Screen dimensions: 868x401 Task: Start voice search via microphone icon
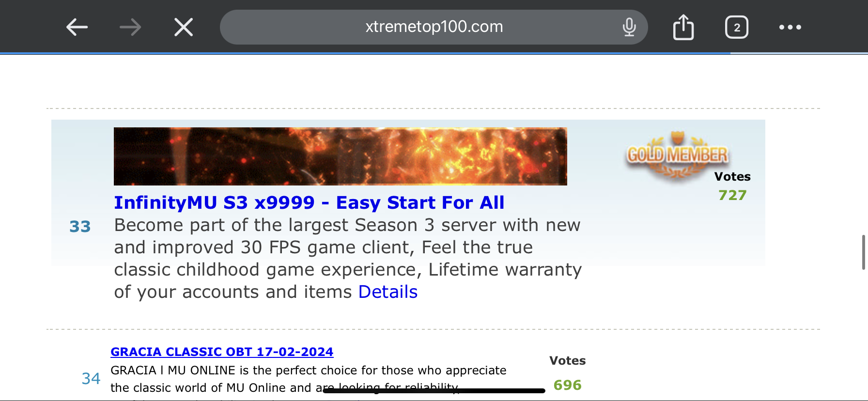[629, 27]
